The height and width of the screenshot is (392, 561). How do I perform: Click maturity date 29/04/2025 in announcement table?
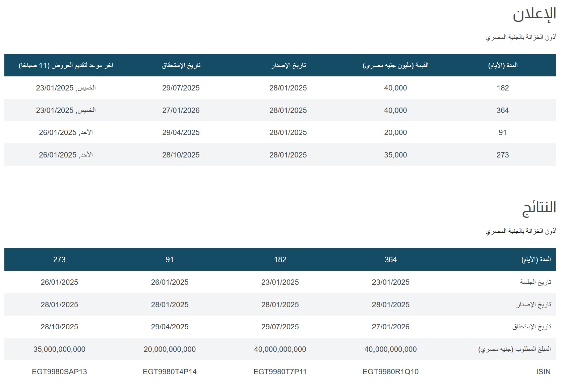pos(181,132)
